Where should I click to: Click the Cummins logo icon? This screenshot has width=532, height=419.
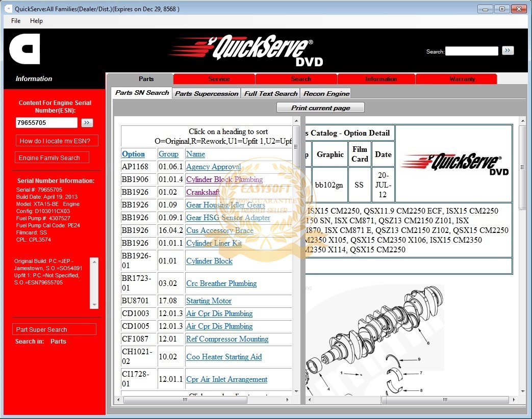pyautogui.click(x=25, y=49)
